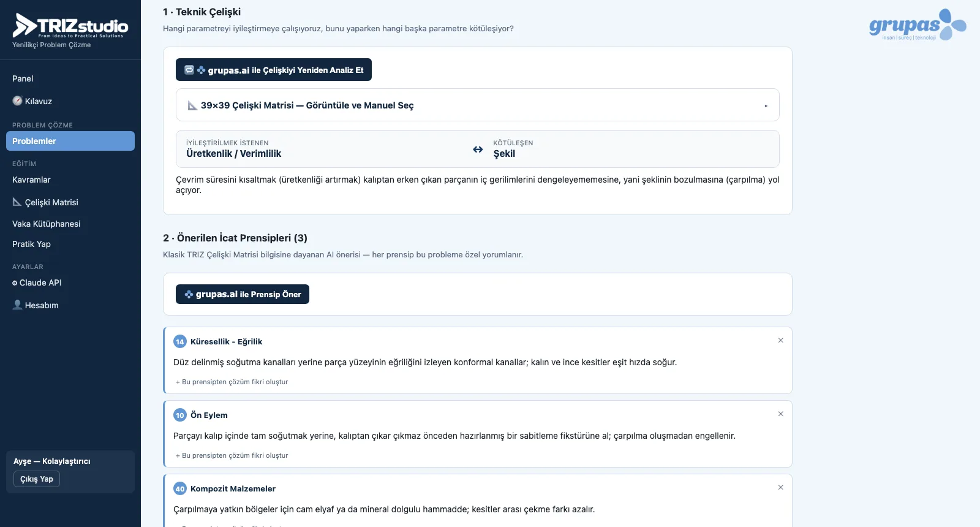This screenshot has height=527, width=980.
Task: Dismiss the Ön Eylem principle card
Action: (780, 414)
